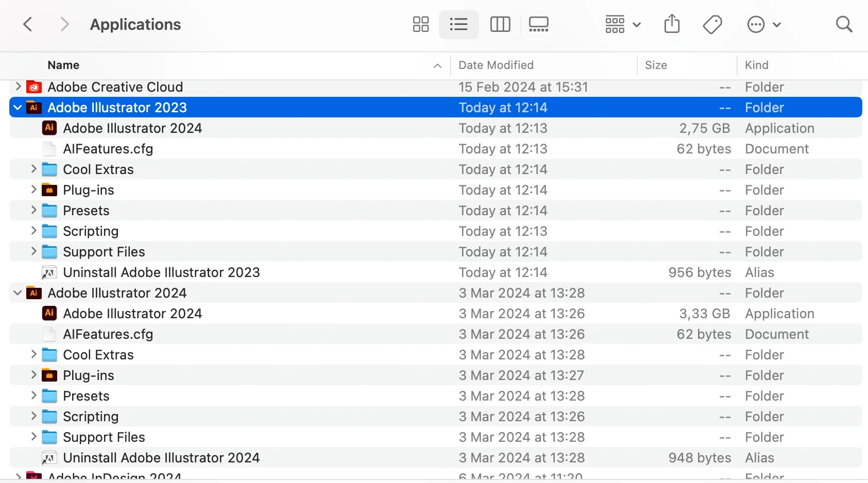This screenshot has width=868, height=483.
Task: Switch to column view
Action: (x=500, y=24)
